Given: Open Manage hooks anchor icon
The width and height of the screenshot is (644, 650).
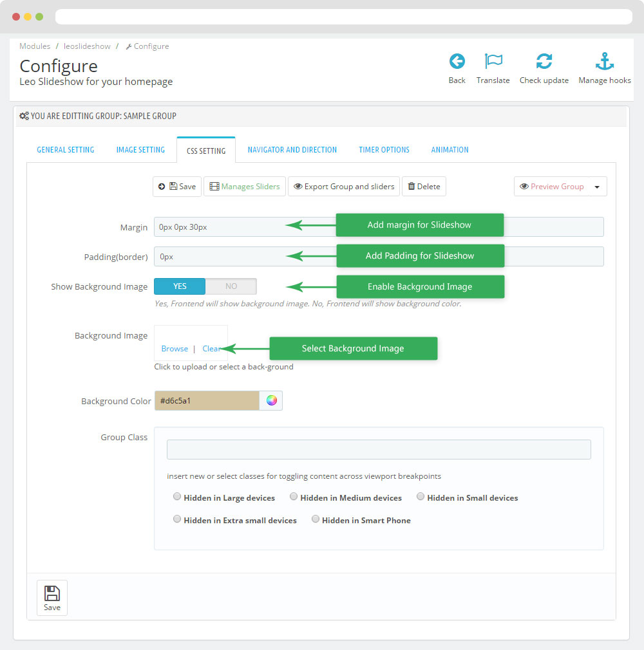Looking at the screenshot, I should tap(605, 61).
